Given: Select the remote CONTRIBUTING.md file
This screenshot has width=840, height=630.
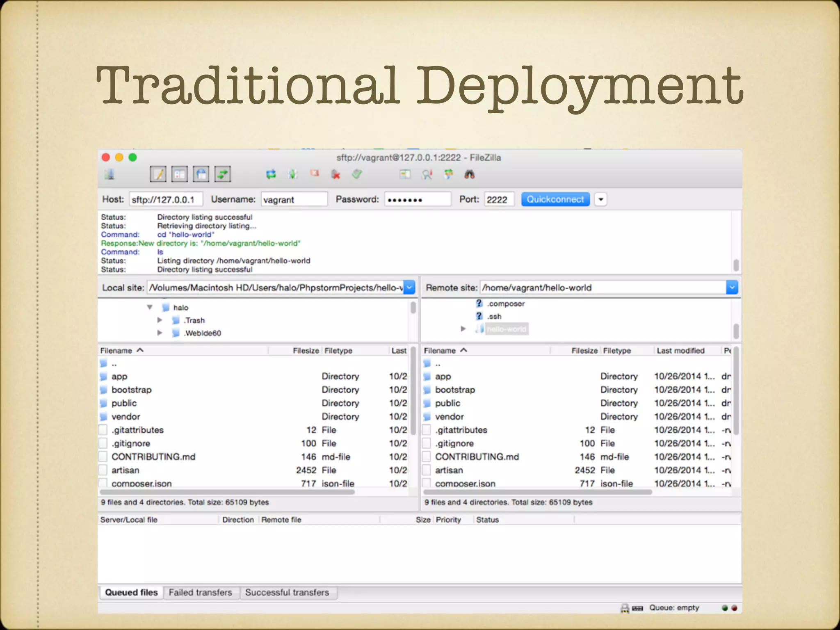Looking at the screenshot, I should (577, 457).
